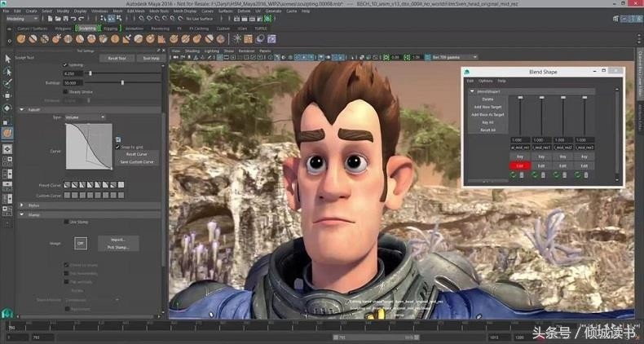Click the red Edit button in Blend Shape

click(x=519, y=165)
